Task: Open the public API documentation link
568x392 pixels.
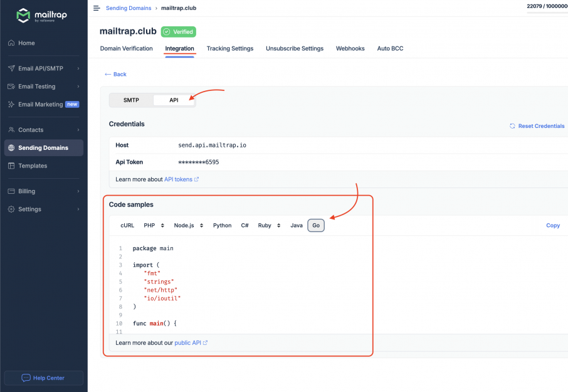Action: click(189, 342)
